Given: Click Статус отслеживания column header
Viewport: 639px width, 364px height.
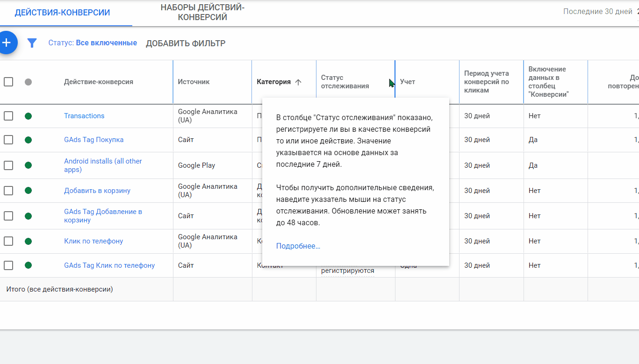Looking at the screenshot, I should click(x=345, y=82).
